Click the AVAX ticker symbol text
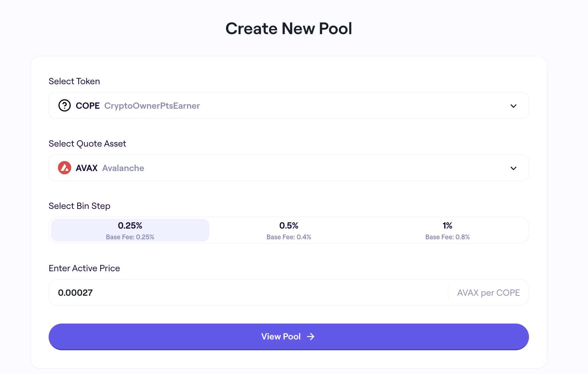This screenshot has width=588, height=374. (86, 168)
